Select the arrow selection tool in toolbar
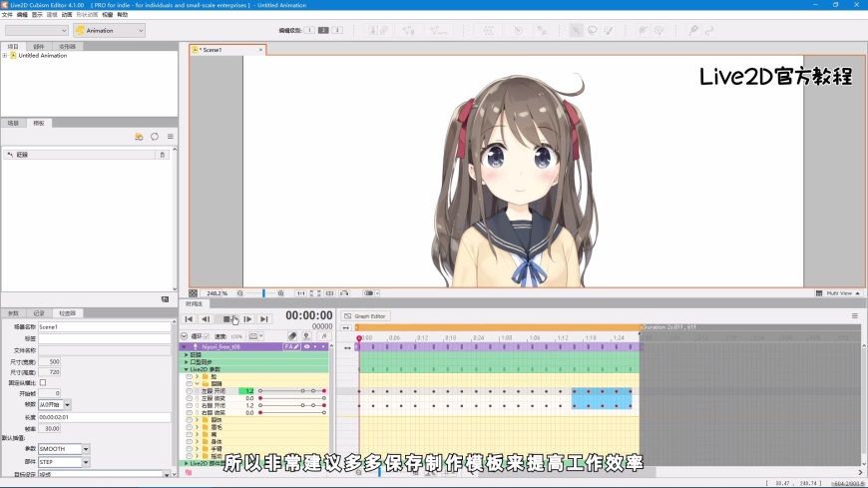The height and width of the screenshot is (488, 868). pos(577,31)
